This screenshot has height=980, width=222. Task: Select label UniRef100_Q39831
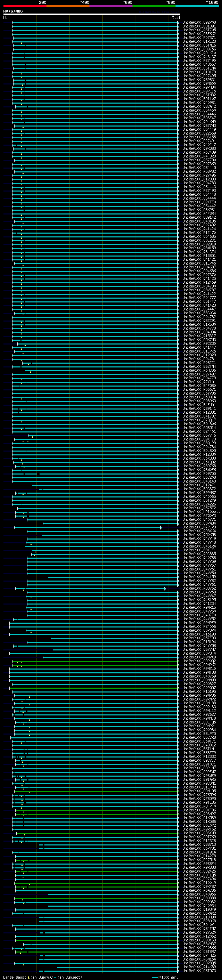(199, 80)
